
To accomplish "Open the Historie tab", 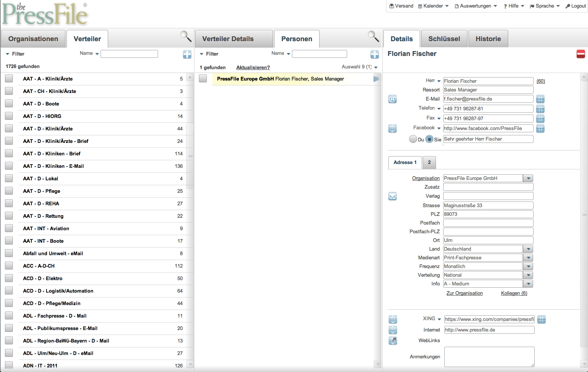I will [488, 39].
